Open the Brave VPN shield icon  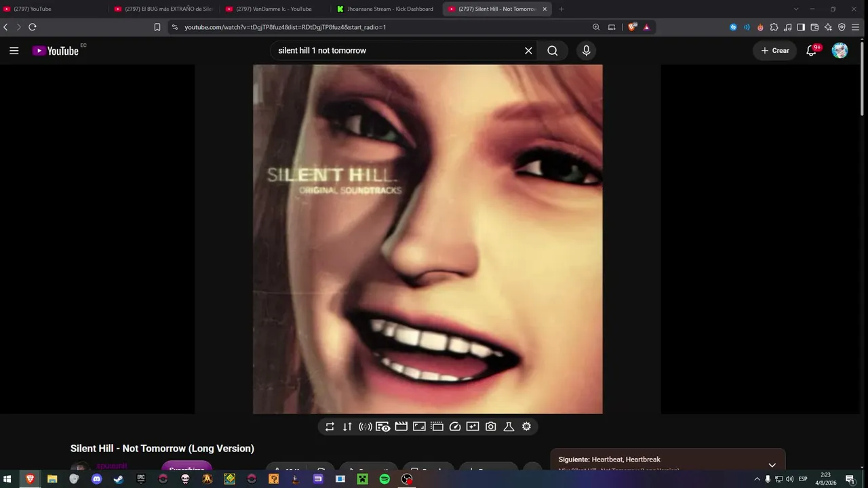click(842, 27)
